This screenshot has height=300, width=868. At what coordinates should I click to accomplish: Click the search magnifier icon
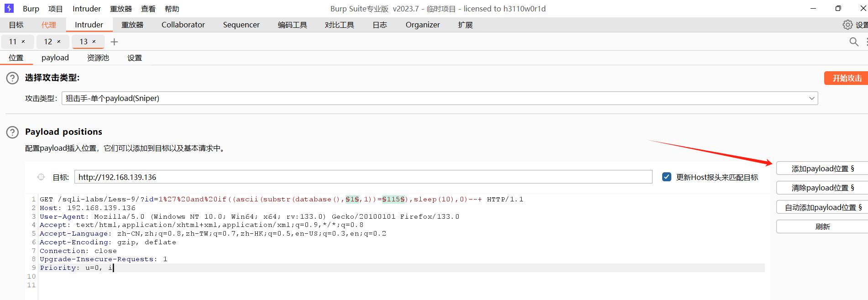[x=854, y=42]
